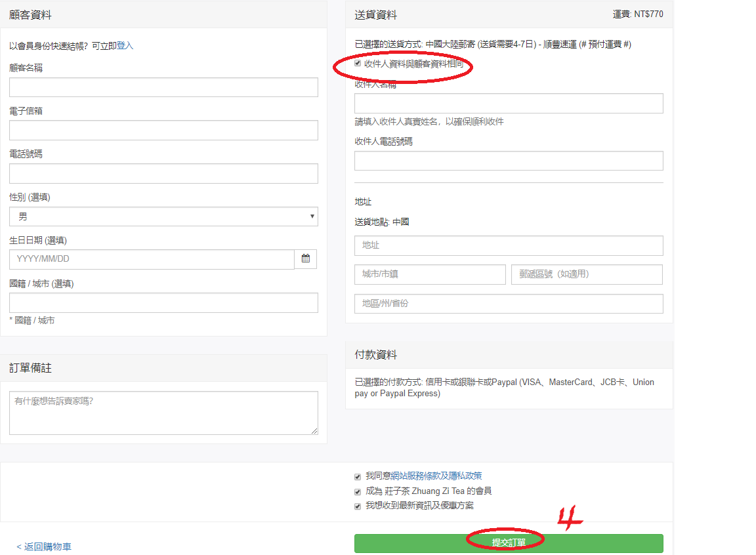Focus the 電子信箱 email input field
Image resolution: width=756 pixels, height=555 pixels.
tap(163, 130)
